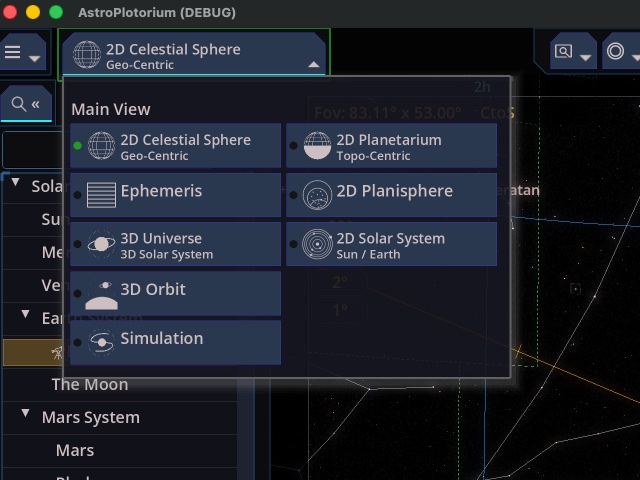
Task: Open the dropdown arrow beside hamburger menu
Action: pos(35,58)
